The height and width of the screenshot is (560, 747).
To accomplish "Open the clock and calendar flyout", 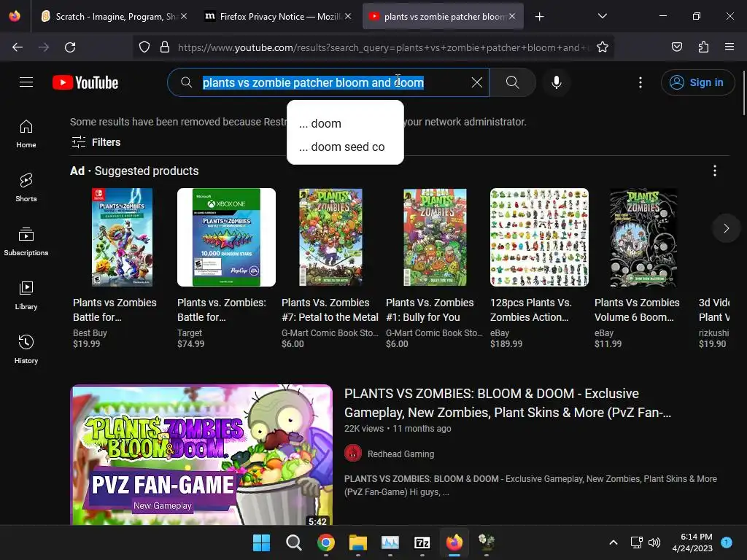I will tap(692, 542).
